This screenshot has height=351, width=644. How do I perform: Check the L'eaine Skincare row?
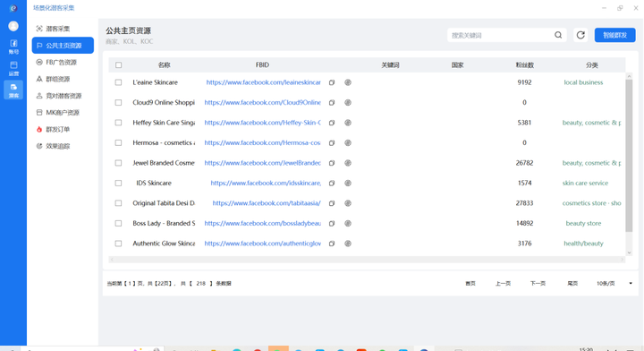click(x=118, y=82)
